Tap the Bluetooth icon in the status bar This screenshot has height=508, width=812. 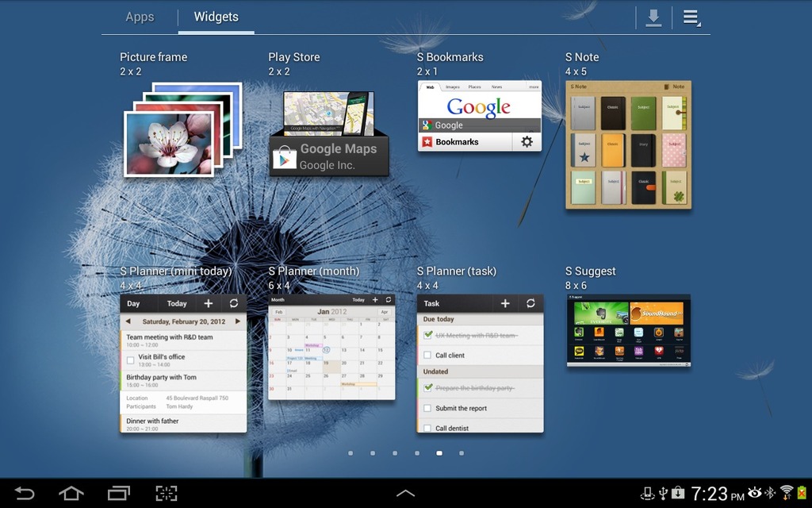[771, 492]
